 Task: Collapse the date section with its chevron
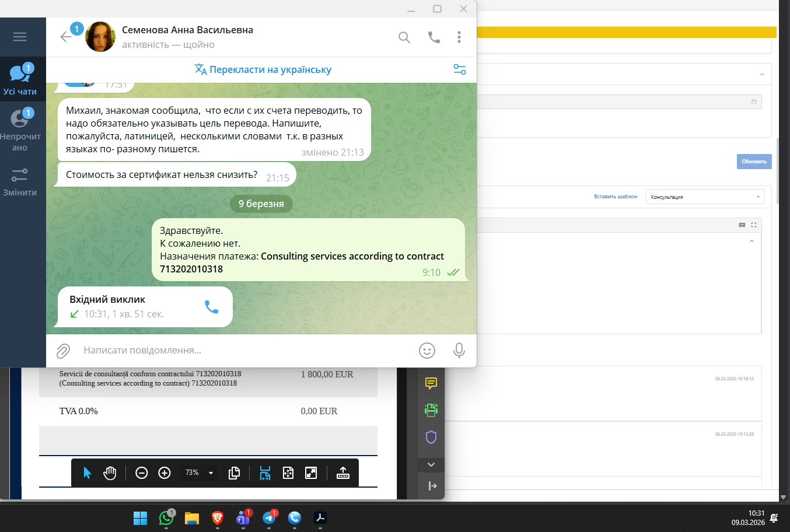tap(762, 75)
